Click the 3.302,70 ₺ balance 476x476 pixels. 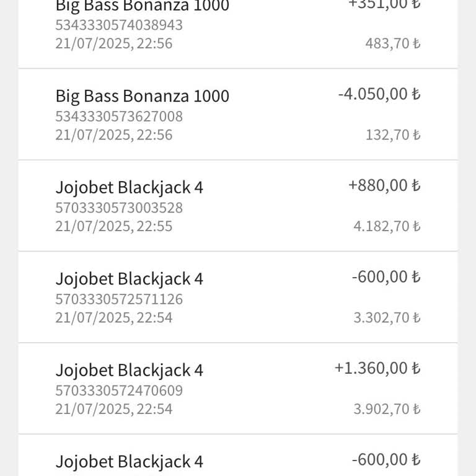[387, 318]
